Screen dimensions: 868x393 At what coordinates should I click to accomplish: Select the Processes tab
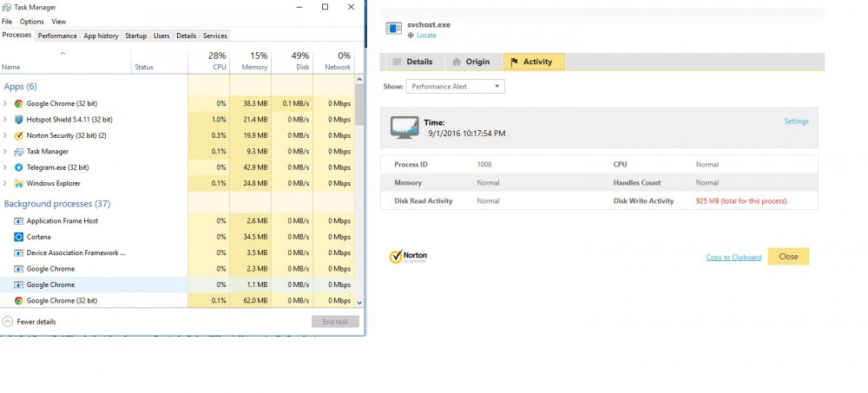[x=16, y=35]
